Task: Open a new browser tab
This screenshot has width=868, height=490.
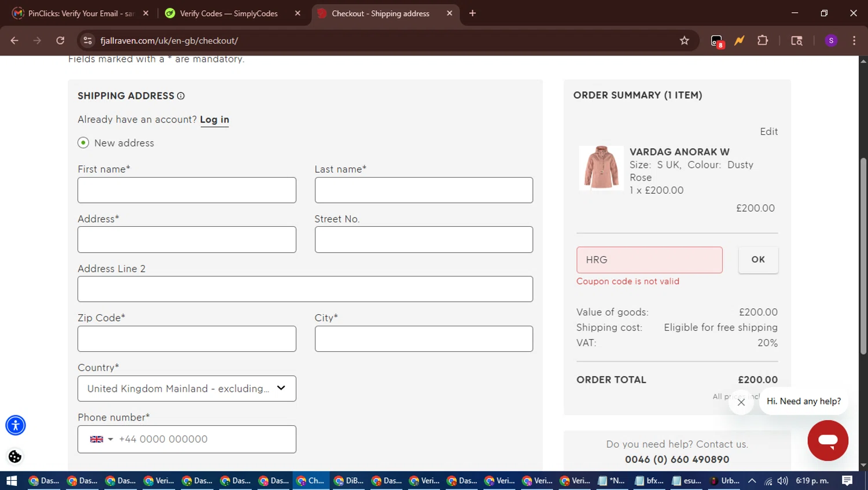Action: tap(472, 13)
